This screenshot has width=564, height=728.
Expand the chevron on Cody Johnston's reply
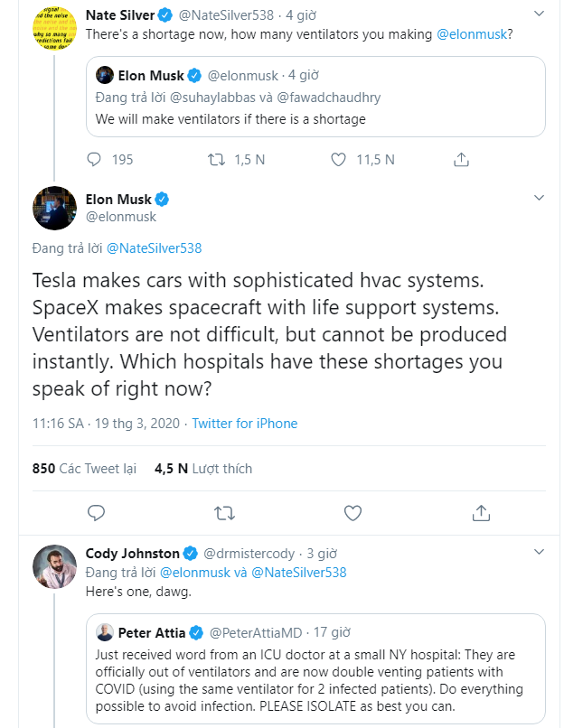(540, 552)
